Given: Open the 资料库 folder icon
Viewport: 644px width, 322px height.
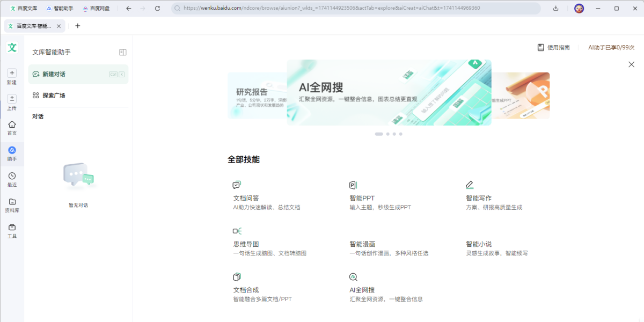Looking at the screenshot, I should click(12, 202).
